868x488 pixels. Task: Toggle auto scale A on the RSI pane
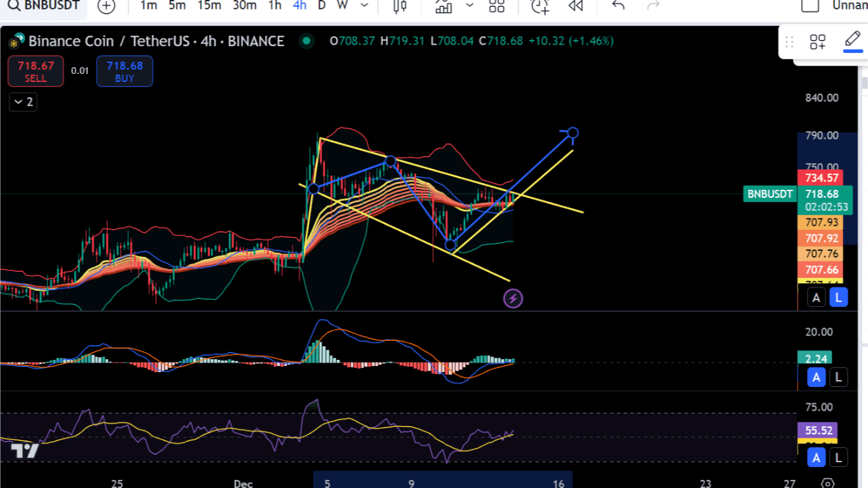coord(816,457)
